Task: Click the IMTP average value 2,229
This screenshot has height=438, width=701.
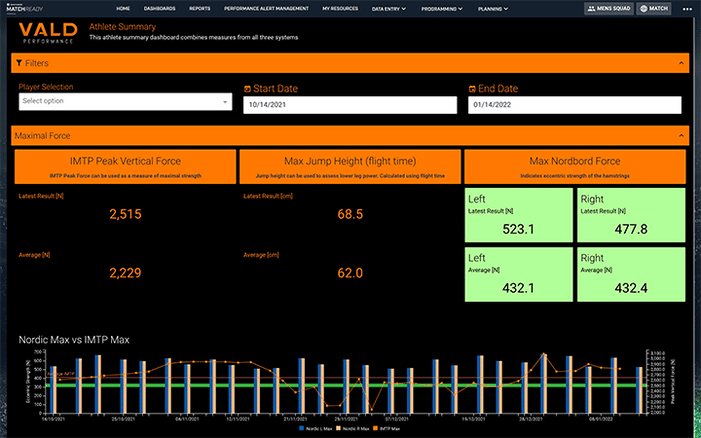Action: pyautogui.click(x=125, y=273)
